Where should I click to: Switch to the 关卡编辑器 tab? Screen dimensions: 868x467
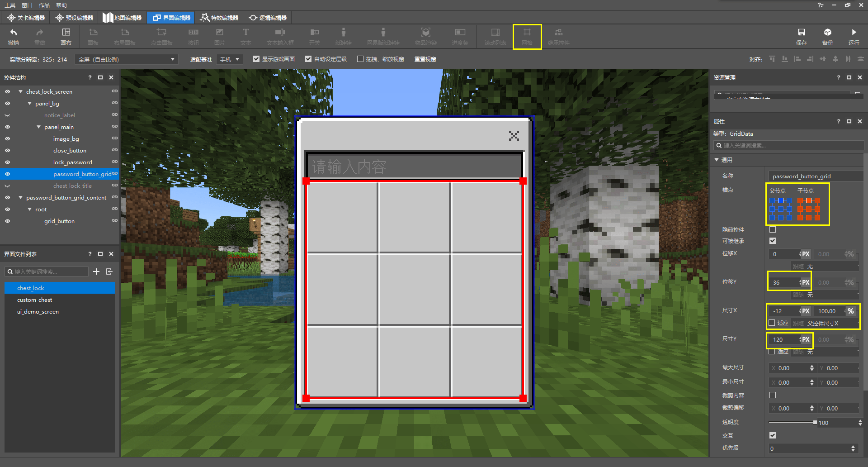click(26, 18)
